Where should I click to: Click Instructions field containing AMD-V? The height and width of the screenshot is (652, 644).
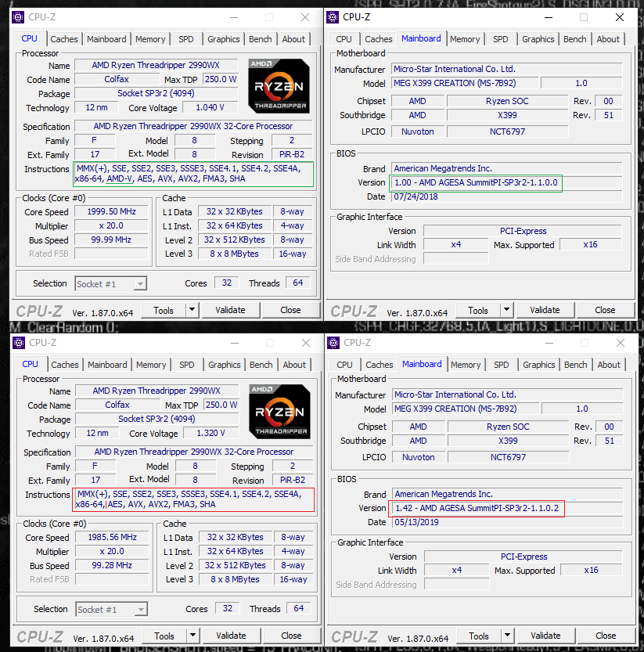point(193,174)
